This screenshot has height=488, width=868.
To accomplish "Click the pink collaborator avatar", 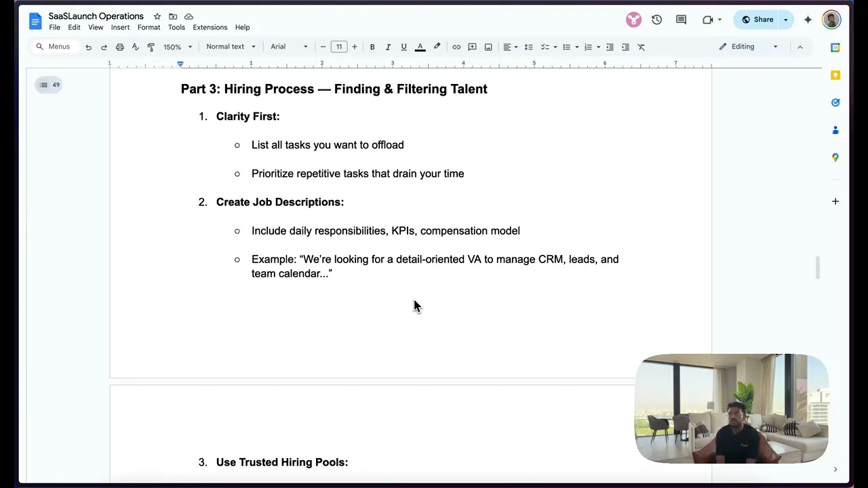I will [x=633, y=20].
